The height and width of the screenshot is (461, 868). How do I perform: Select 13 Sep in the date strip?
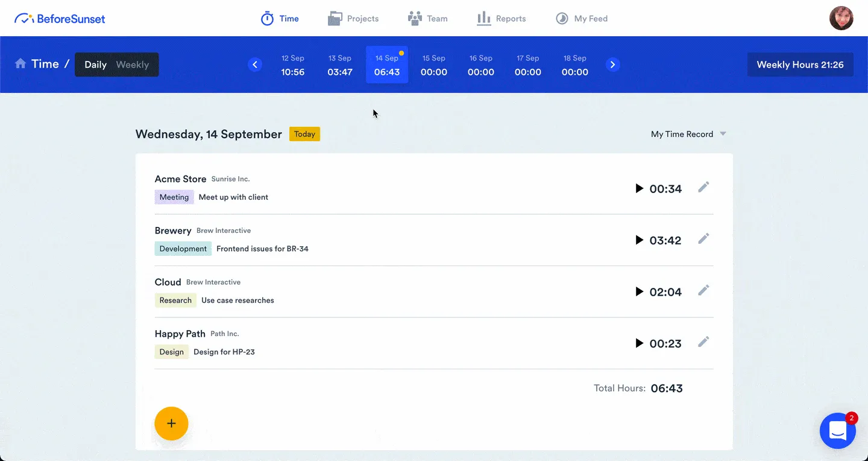click(340, 65)
